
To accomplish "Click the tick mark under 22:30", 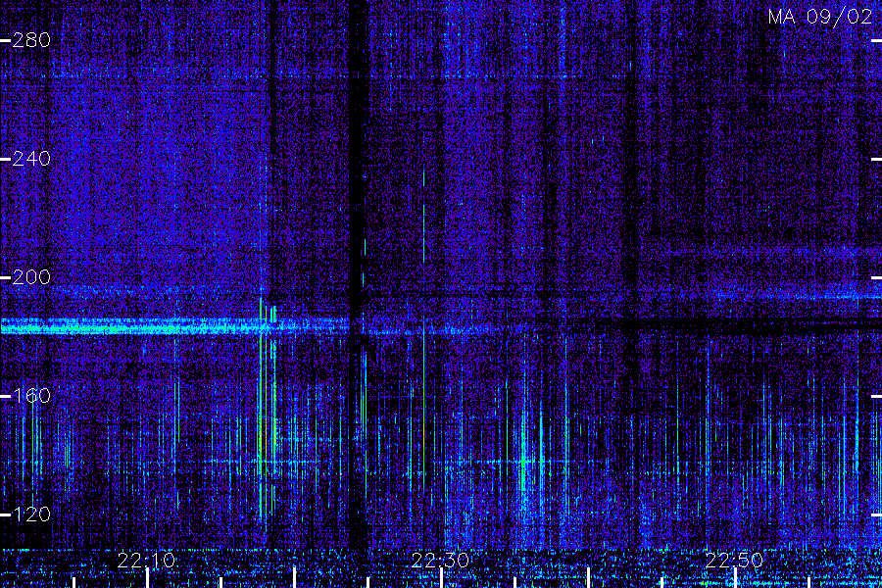I will pyautogui.click(x=442, y=578).
